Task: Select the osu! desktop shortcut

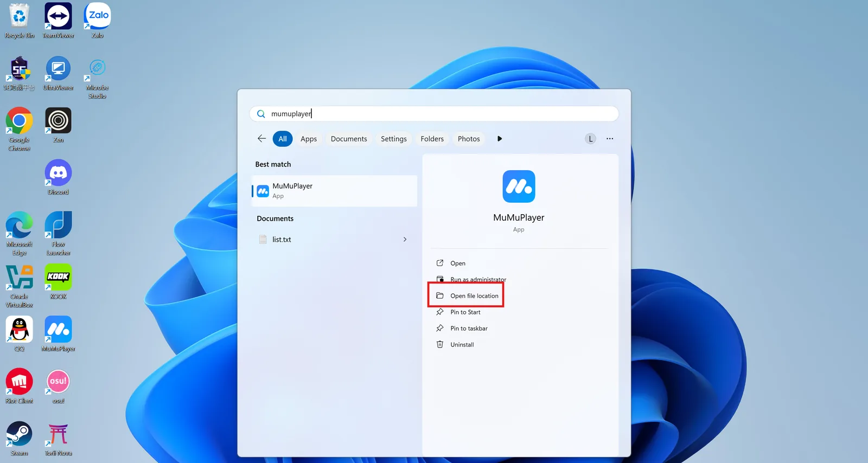Action: (x=58, y=386)
